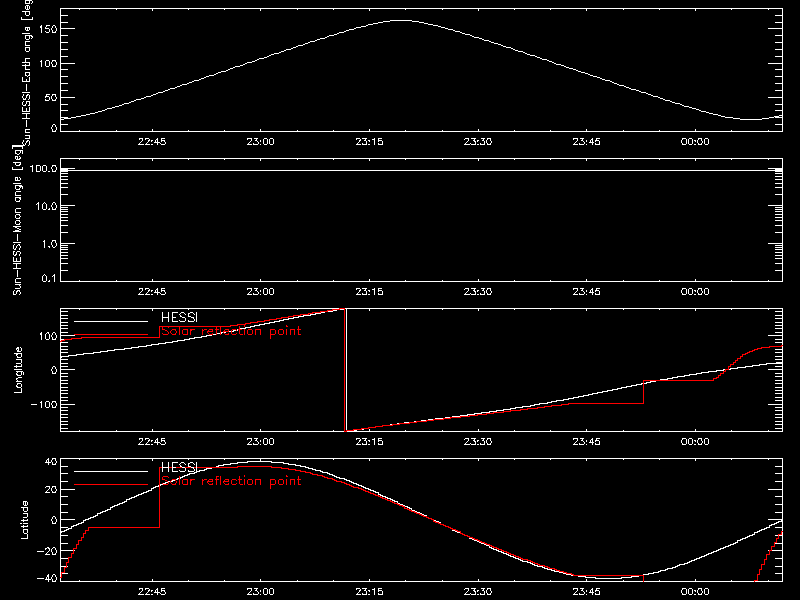
Task: Click 23:45 label under Moon angle plot
Action: [x=587, y=292]
